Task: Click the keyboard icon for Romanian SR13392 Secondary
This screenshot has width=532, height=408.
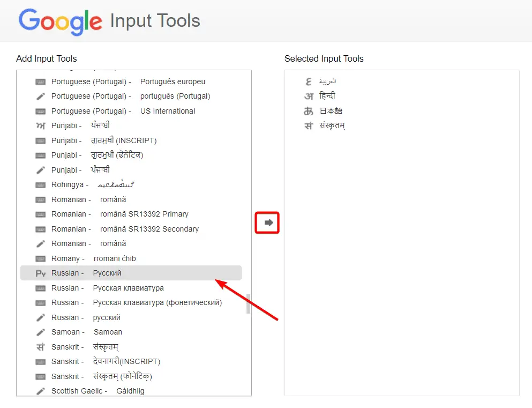Action: click(x=40, y=229)
